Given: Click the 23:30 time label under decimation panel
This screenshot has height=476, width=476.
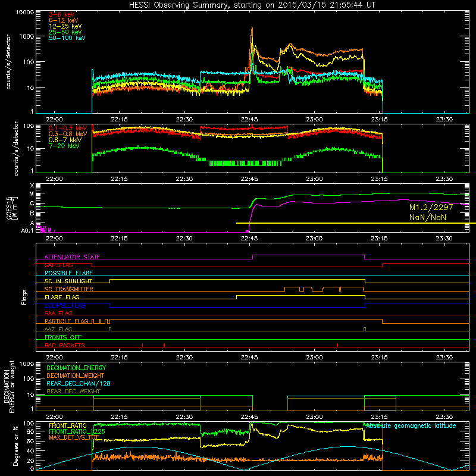Looking at the screenshot, I should tap(444, 417).
